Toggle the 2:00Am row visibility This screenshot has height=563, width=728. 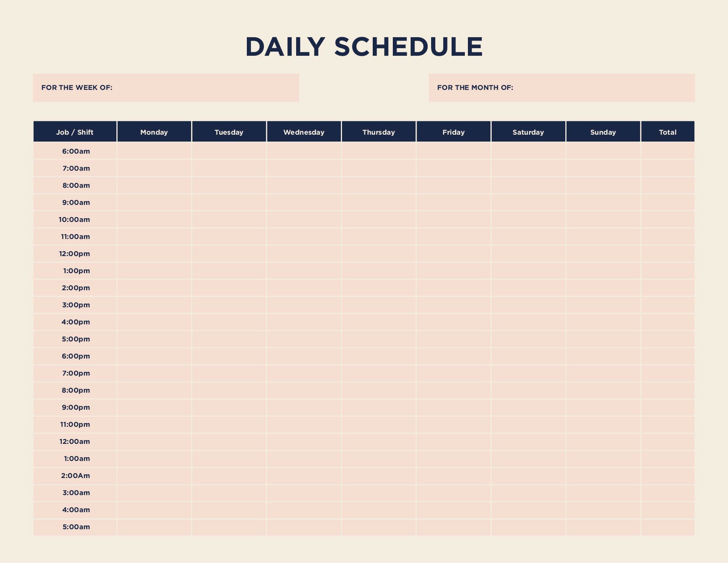pyautogui.click(x=75, y=475)
